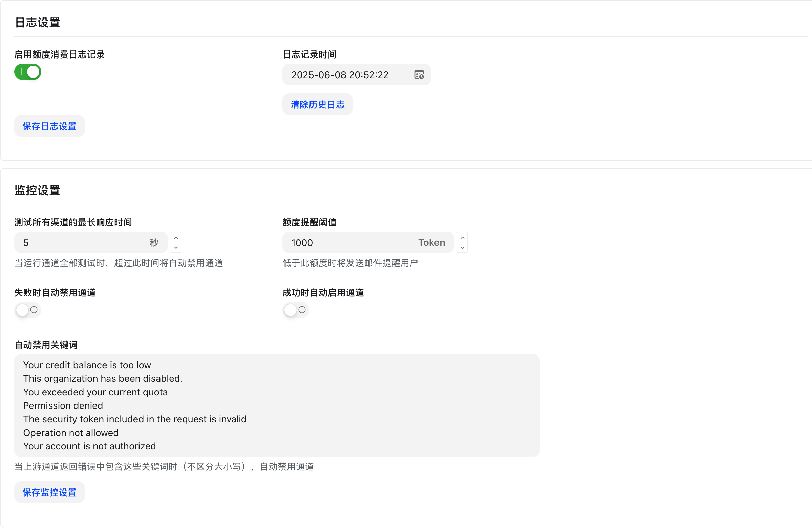Increment the max response time value
812x528 pixels.
pyautogui.click(x=176, y=237)
